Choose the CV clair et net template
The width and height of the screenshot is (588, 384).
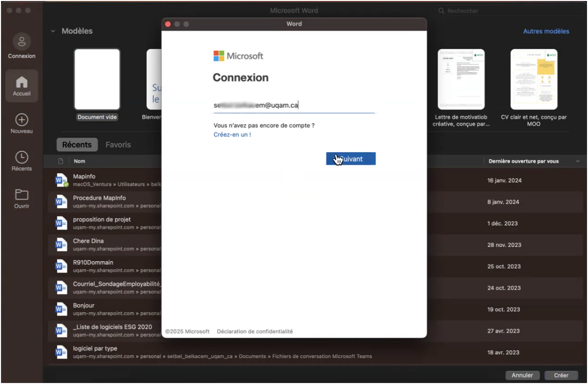tap(534, 79)
